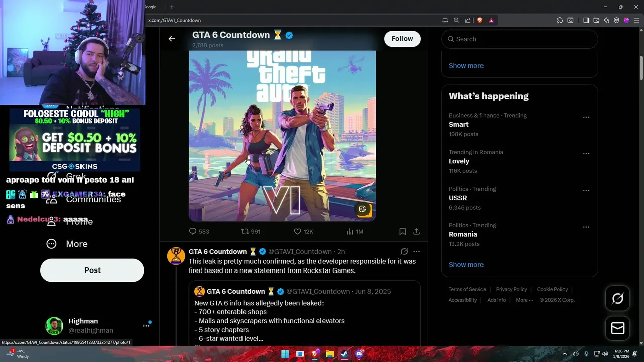Open the browser Extensions puzzle icon
This screenshot has height=362, width=644.
coord(560,20)
